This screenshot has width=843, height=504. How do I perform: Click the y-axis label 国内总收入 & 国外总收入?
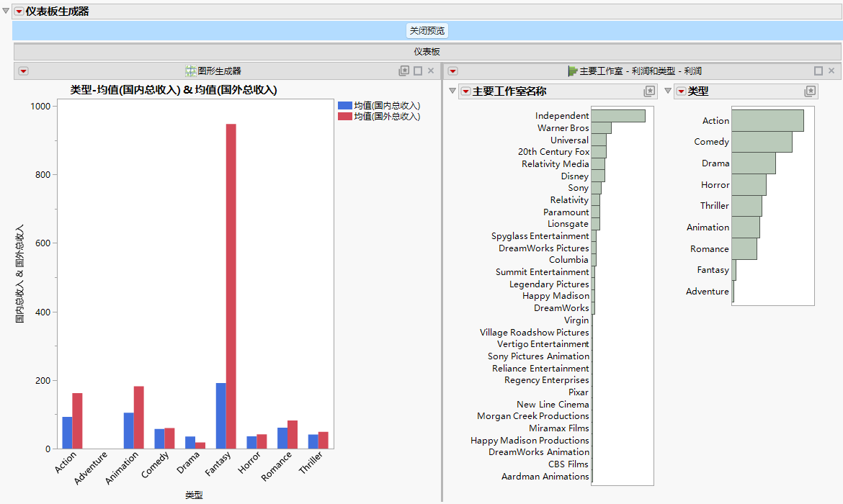pos(20,274)
